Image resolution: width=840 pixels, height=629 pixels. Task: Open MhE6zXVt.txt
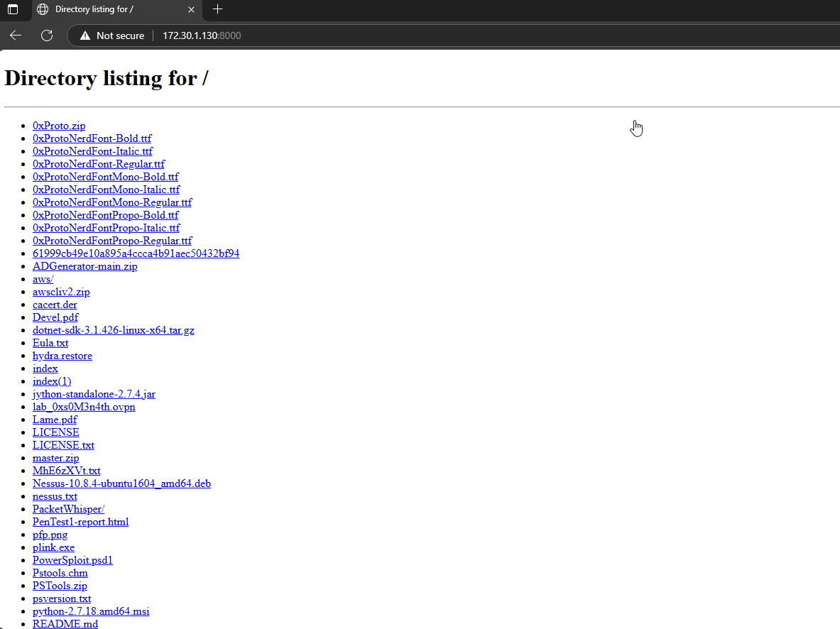click(x=67, y=471)
